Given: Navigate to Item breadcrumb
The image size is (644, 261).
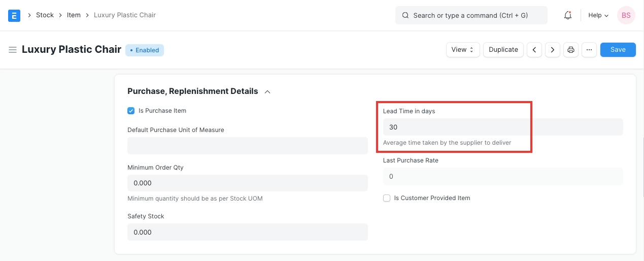Looking at the screenshot, I should pyautogui.click(x=74, y=15).
